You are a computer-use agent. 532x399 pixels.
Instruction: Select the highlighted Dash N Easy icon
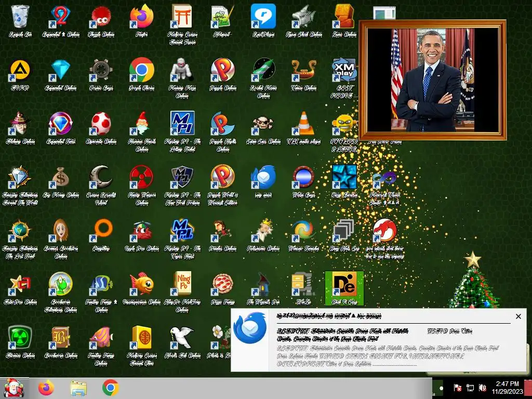[x=344, y=288]
